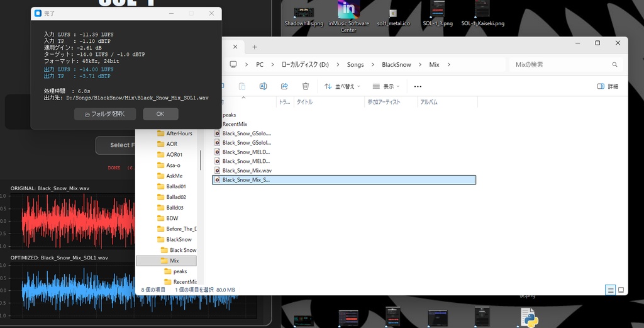Select Ballad02 folder in navigation tree
The height and width of the screenshot is (328, 644).
click(x=172, y=197)
